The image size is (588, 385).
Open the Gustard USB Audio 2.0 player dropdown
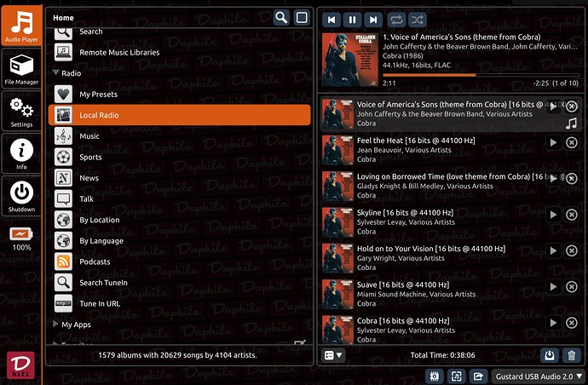pos(536,376)
